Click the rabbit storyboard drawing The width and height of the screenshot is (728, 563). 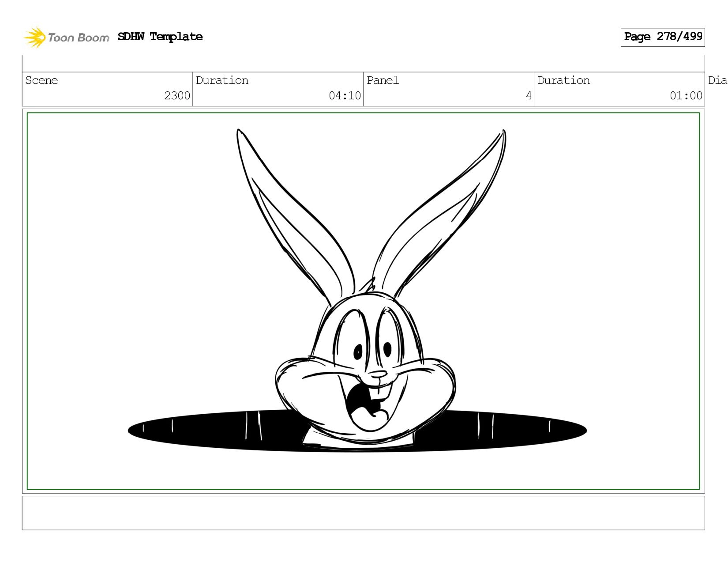363,301
